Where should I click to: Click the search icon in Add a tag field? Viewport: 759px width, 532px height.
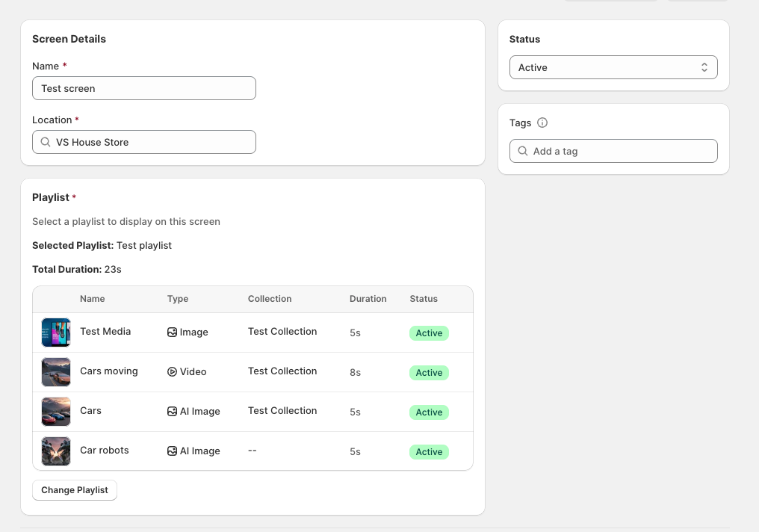point(523,151)
